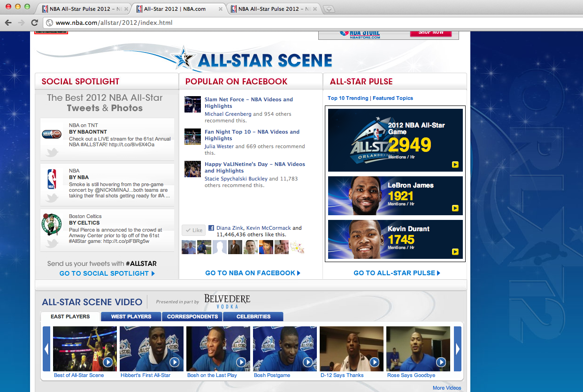Click the play icon on 2012 NBA All-Star Game card

[455, 165]
